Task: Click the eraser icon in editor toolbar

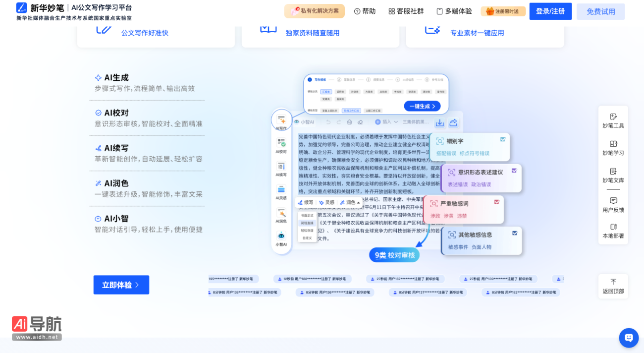Action: 360,122
